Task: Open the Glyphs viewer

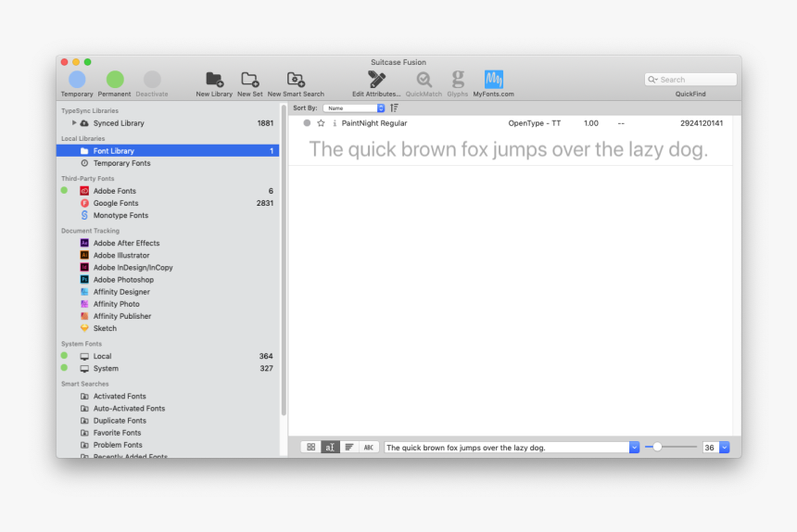Action: (x=458, y=83)
